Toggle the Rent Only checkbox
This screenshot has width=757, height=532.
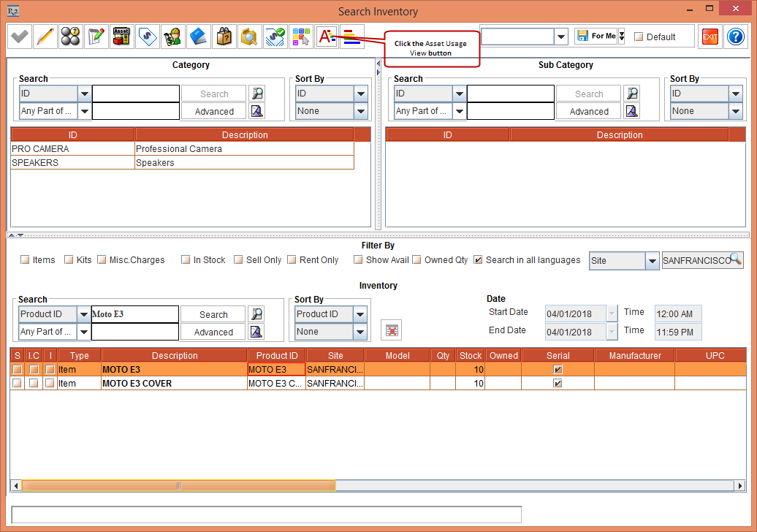(292, 260)
